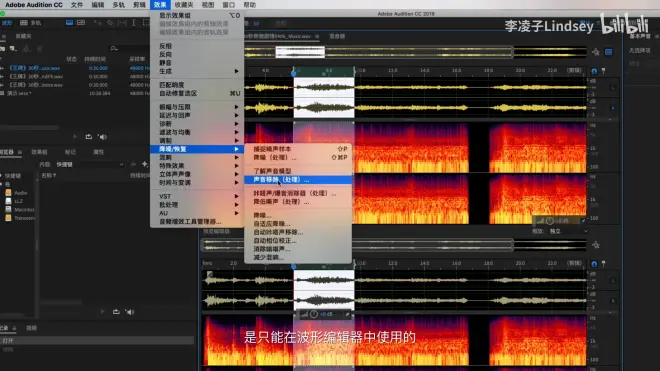Open the 视图 独立 view dropdown

point(568,231)
